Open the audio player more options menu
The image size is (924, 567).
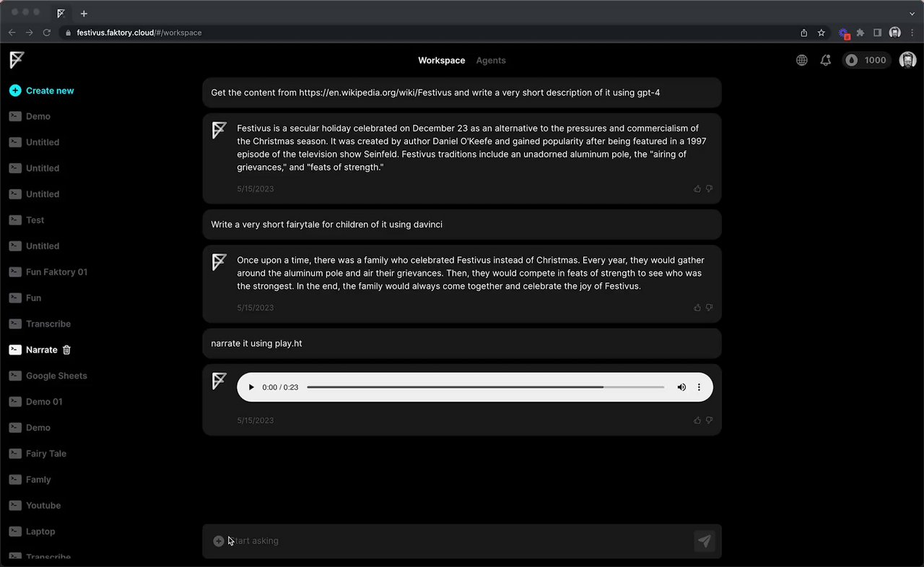699,387
